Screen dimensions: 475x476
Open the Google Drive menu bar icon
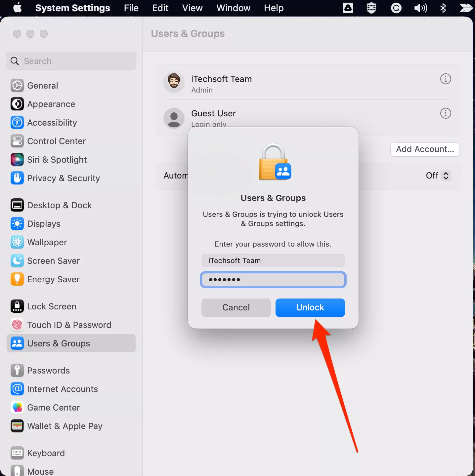point(348,8)
